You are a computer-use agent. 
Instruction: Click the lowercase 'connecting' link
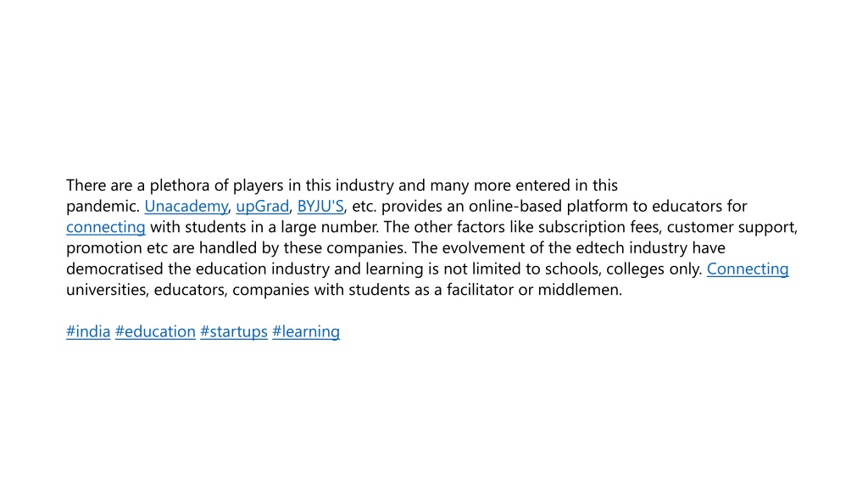click(106, 227)
